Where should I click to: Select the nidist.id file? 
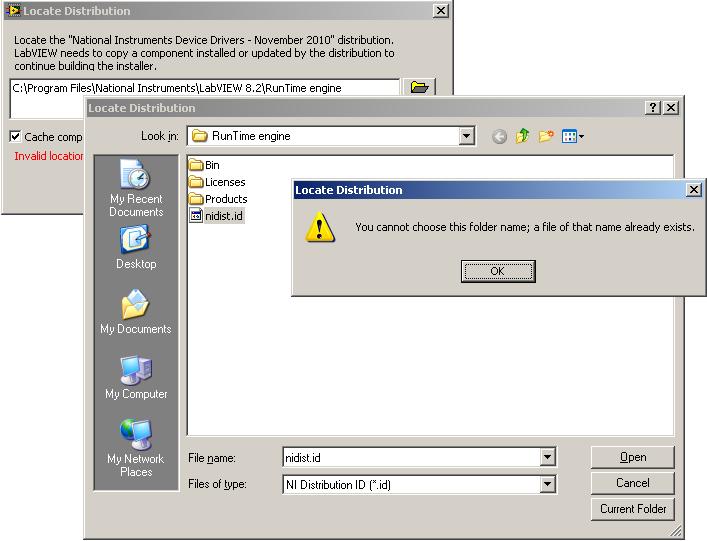tap(217, 216)
